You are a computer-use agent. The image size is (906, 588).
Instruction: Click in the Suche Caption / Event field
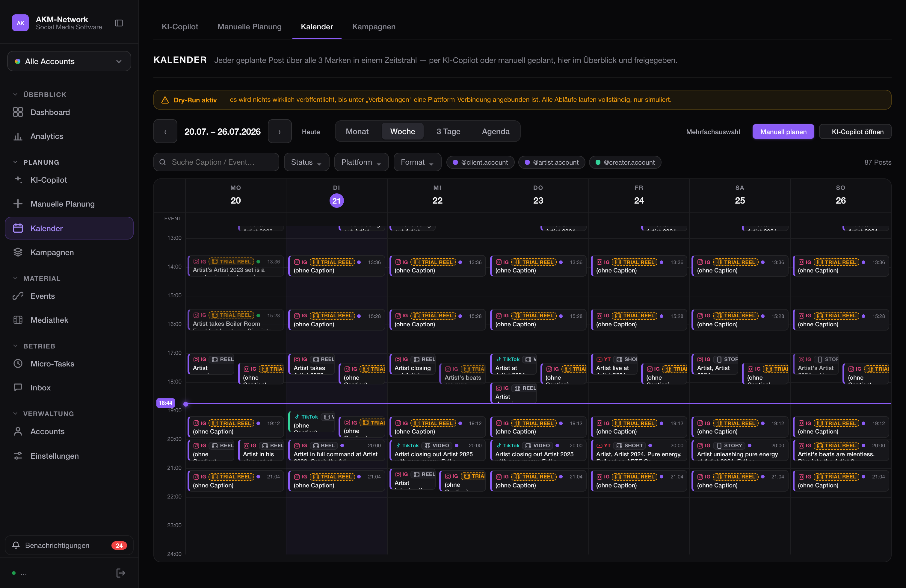click(x=216, y=162)
